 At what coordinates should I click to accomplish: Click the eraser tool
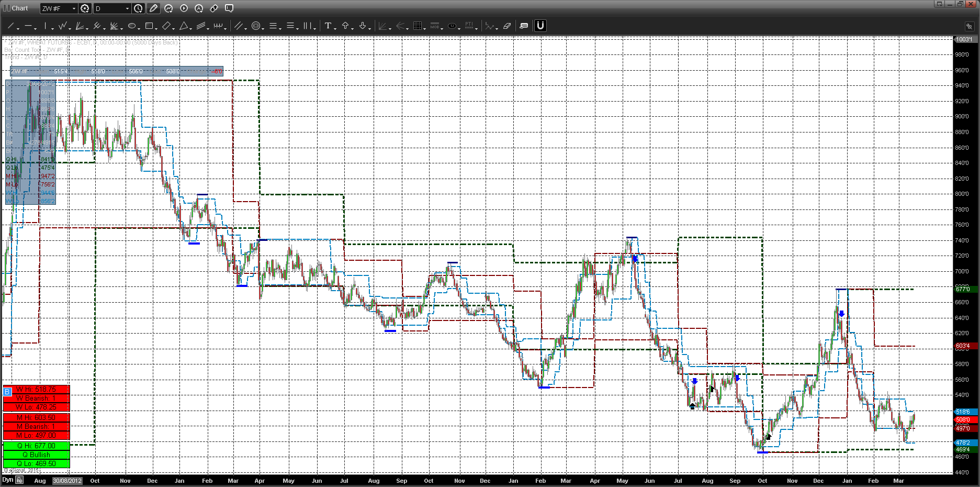506,26
